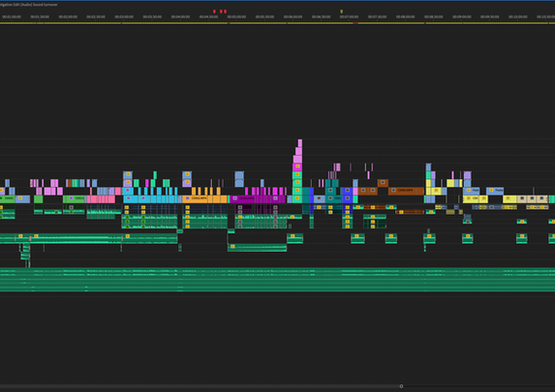Click the fx badge on the yellow clip near 00:10:00
The height and width of the screenshot is (392, 555).
pos(508,198)
